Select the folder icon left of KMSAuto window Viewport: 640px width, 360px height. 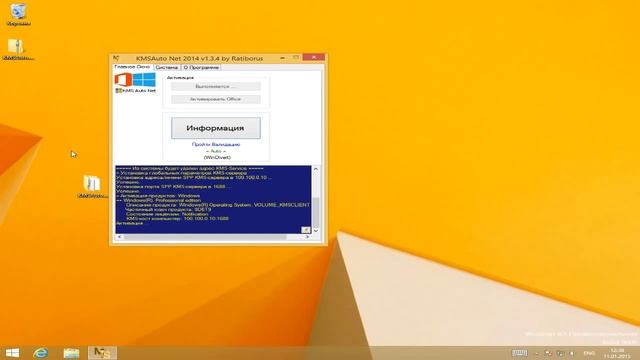coord(92,187)
